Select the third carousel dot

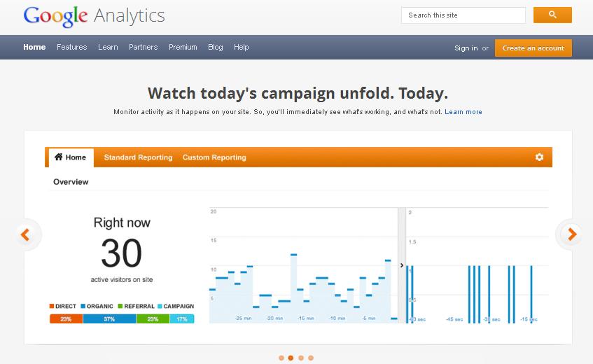(x=300, y=358)
